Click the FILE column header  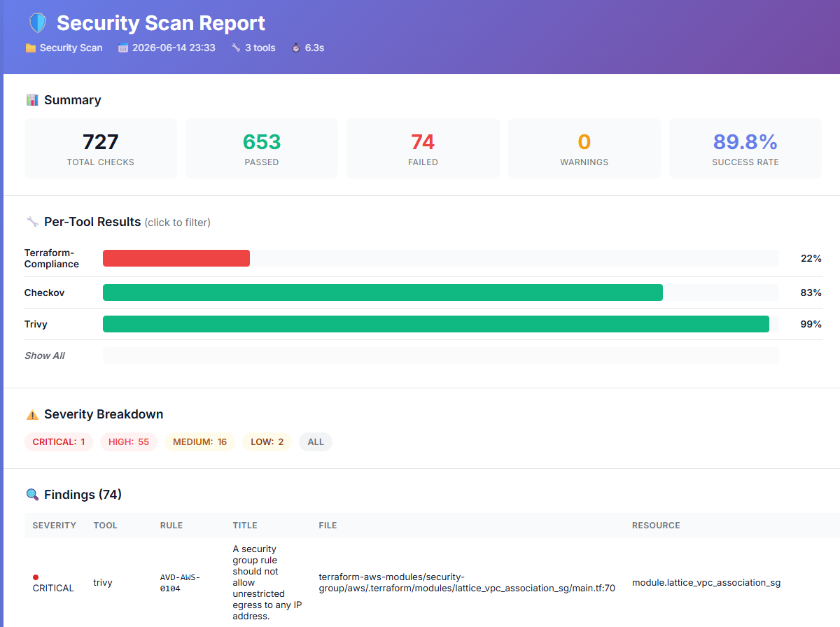328,526
